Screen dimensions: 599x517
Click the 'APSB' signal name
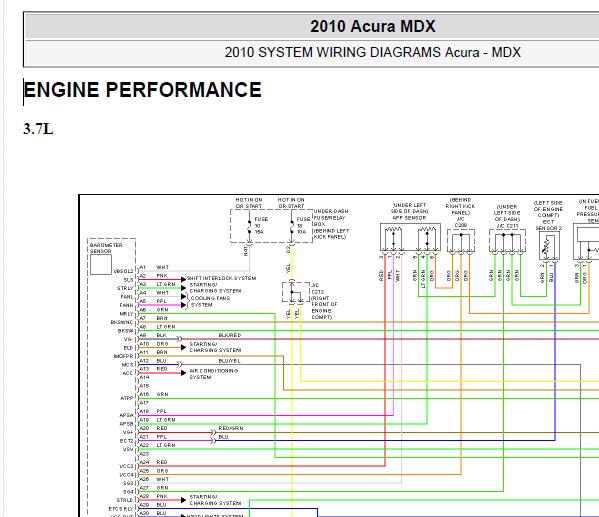(126, 424)
